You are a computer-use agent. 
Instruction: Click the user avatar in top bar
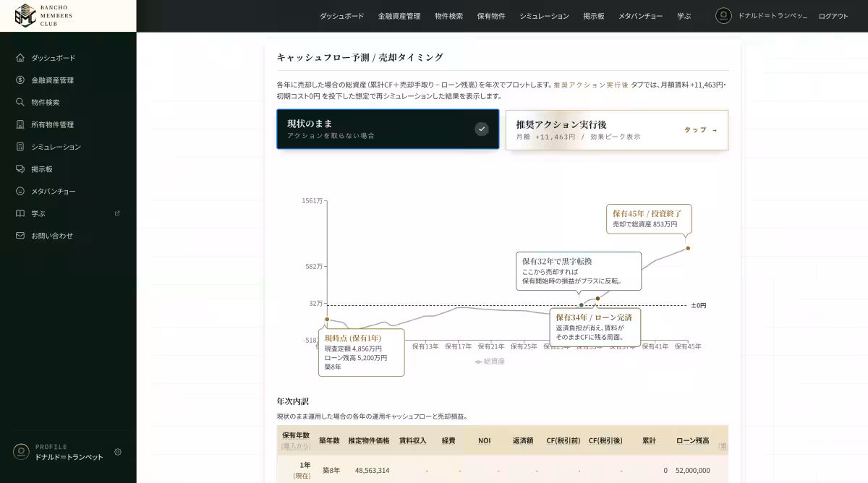tap(723, 16)
